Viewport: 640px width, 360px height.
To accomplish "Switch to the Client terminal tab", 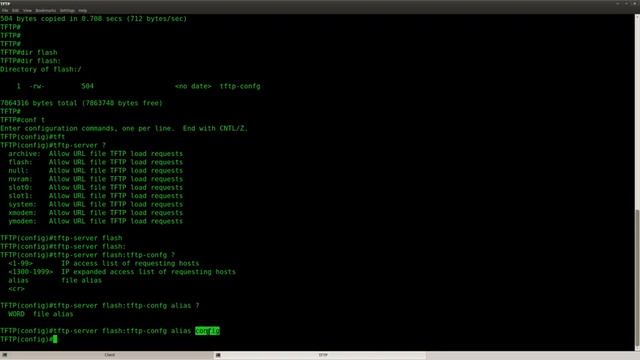I will tap(107, 355).
